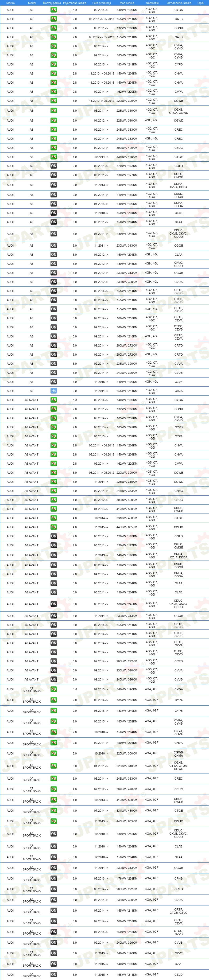209x980 pixels.
Task: Click the production date 05.2013 -> in CPNB row
Action: tap(101, 878)
